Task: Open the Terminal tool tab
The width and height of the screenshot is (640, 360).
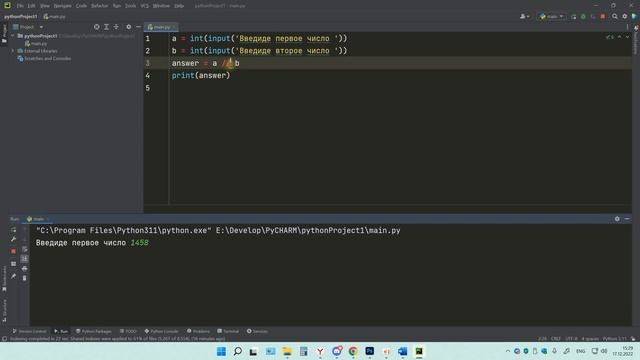Action: [228, 331]
